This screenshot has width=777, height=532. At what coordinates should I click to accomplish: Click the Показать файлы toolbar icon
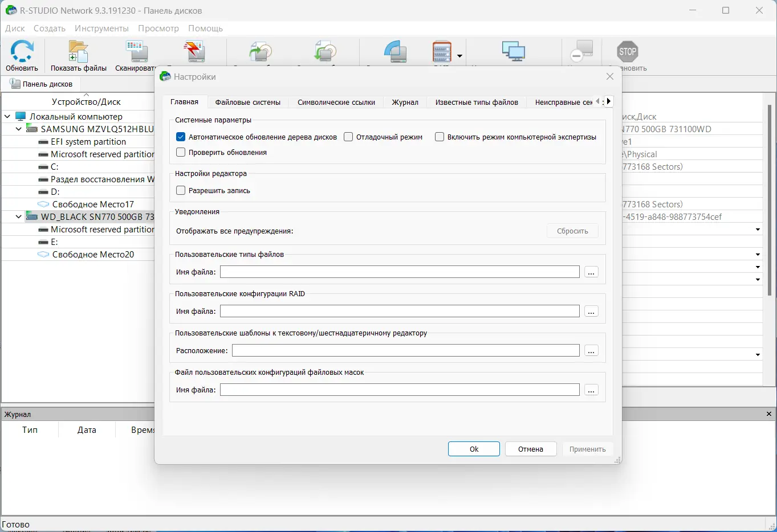point(78,51)
